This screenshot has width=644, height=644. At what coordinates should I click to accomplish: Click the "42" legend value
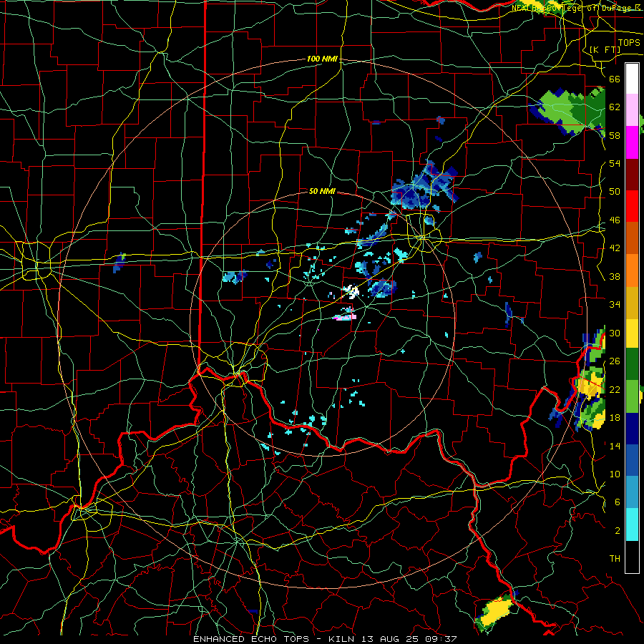point(615,248)
